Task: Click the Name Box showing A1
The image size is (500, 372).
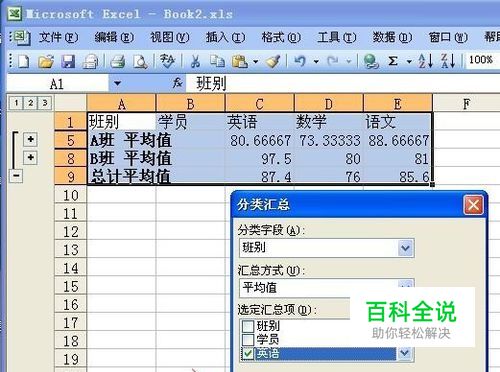Action: click(x=57, y=83)
